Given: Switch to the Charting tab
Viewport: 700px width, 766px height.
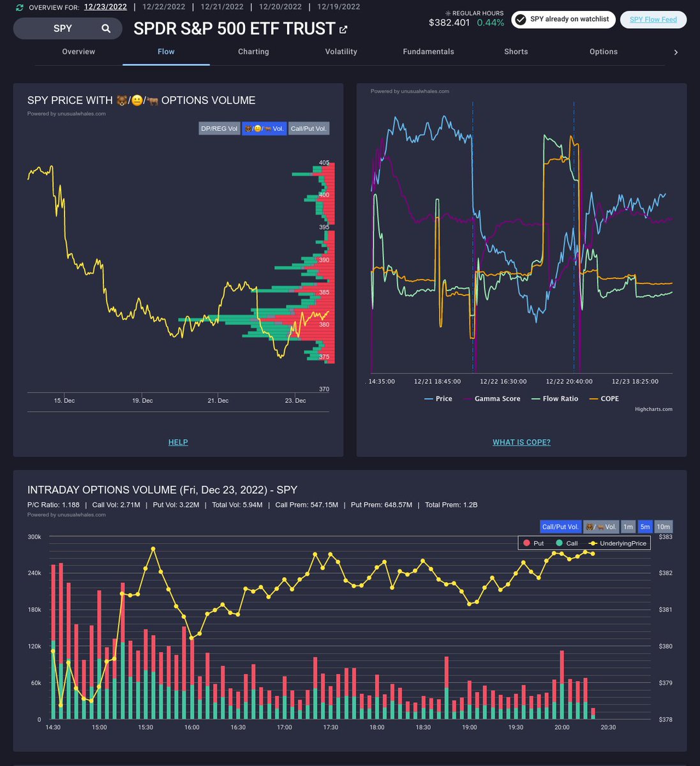Looking at the screenshot, I should point(253,52).
